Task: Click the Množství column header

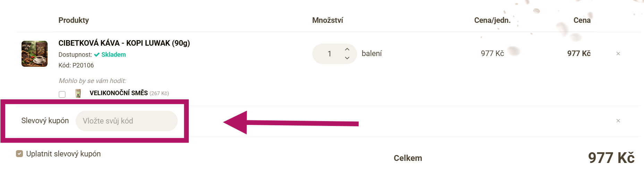Action: click(328, 20)
